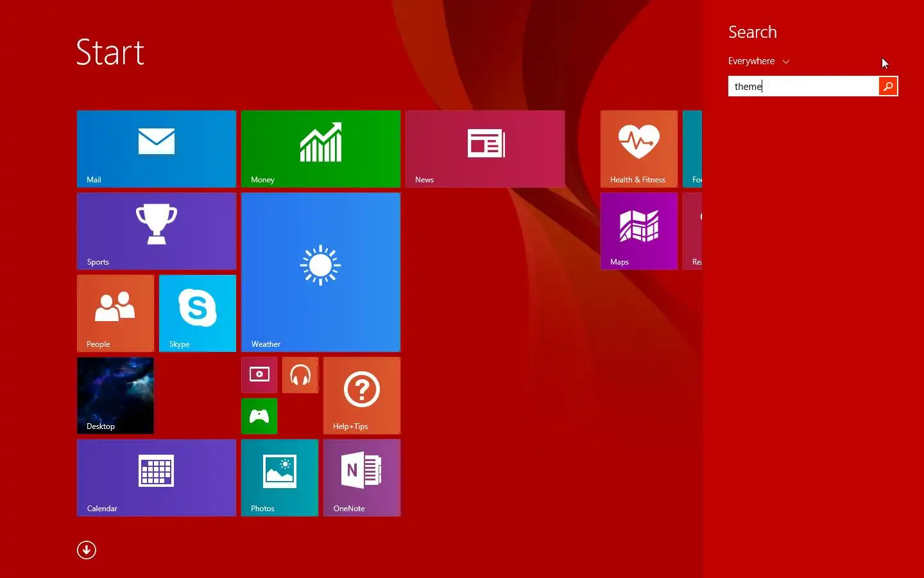Open the News tile

(485, 149)
